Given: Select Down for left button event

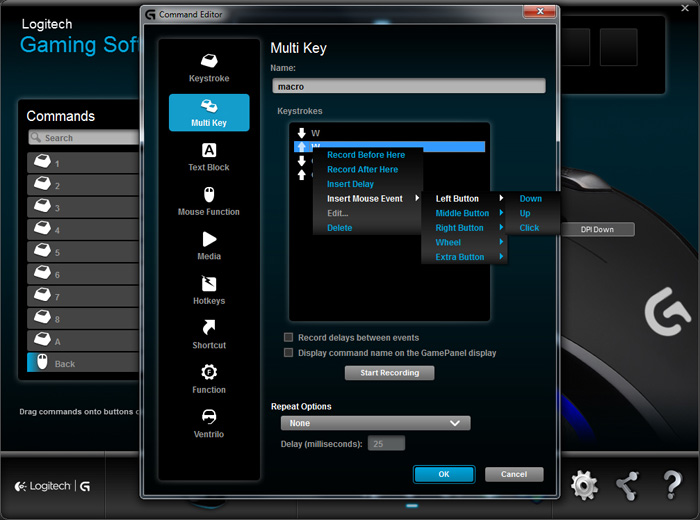Looking at the screenshot, I should click(531, 199).
